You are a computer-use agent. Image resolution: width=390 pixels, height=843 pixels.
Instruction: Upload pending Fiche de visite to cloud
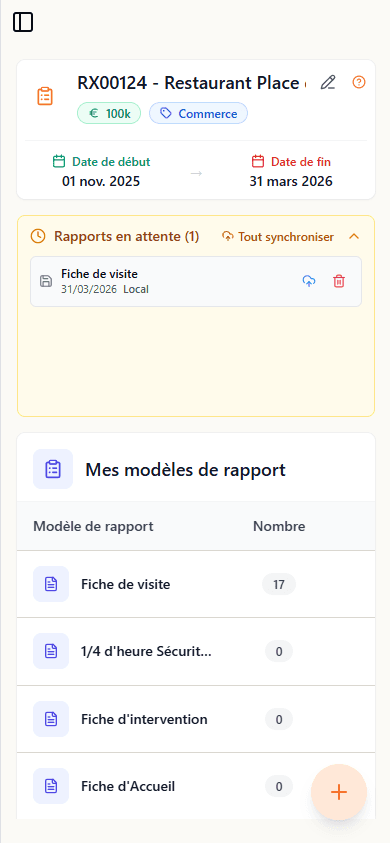click(309, 281)
